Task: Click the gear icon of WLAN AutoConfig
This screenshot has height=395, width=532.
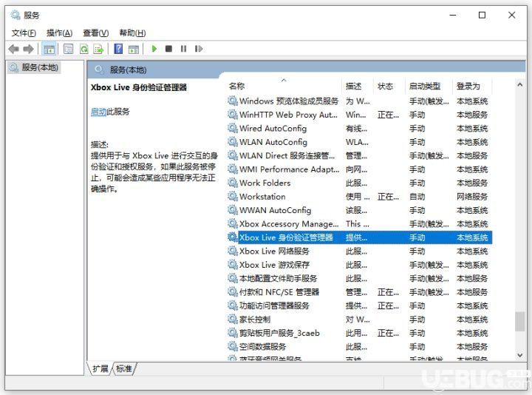Action: click(233, 141)
